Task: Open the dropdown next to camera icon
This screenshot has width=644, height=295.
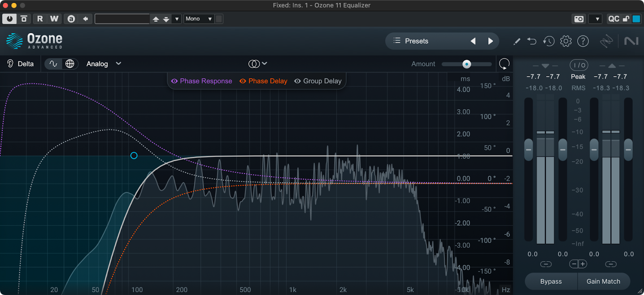Action: [x=595, y=19]
